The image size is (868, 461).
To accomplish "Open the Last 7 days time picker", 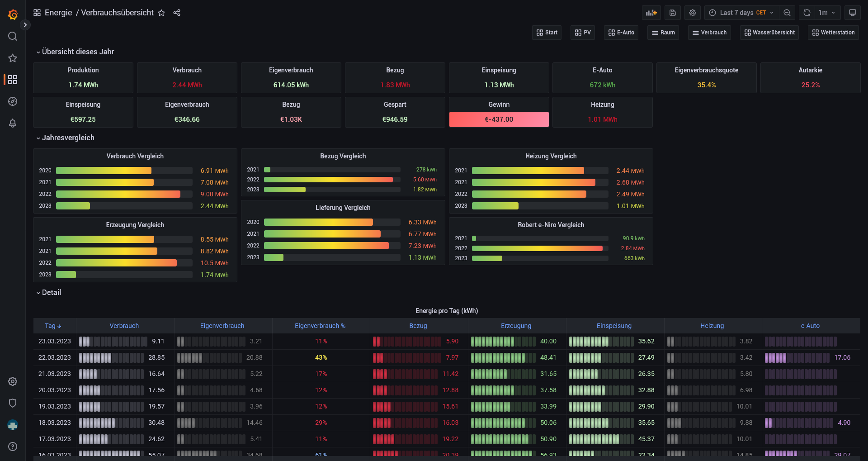I will [x=742, y=13].
